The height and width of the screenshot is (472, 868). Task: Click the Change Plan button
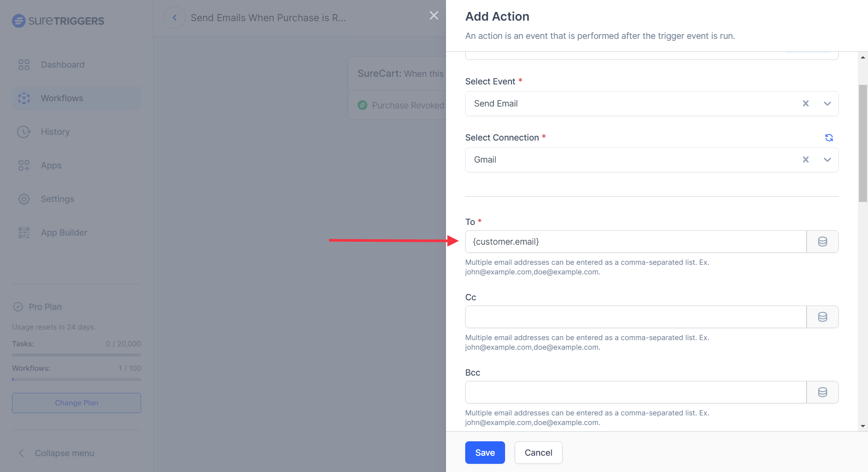76,403
